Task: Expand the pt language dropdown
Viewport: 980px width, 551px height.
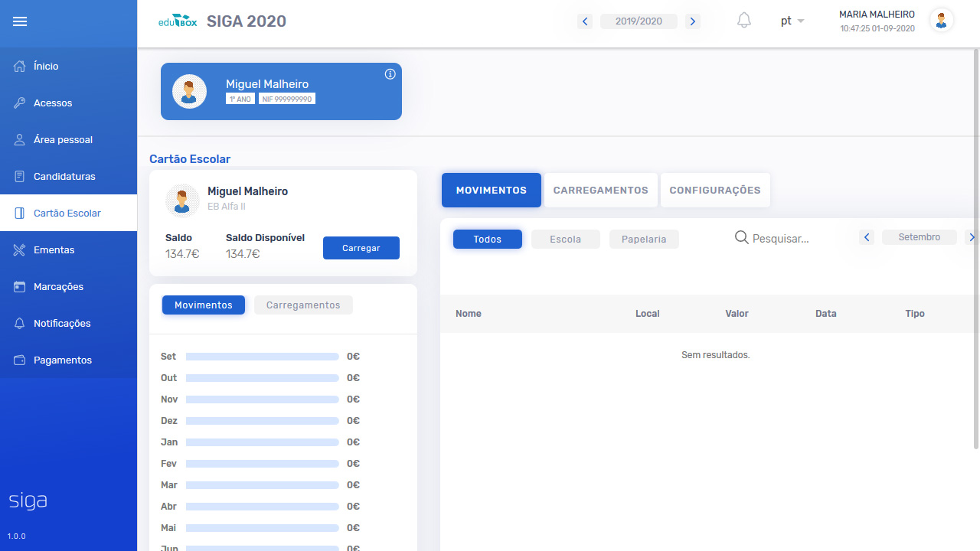Action: (x=792, y=21)
